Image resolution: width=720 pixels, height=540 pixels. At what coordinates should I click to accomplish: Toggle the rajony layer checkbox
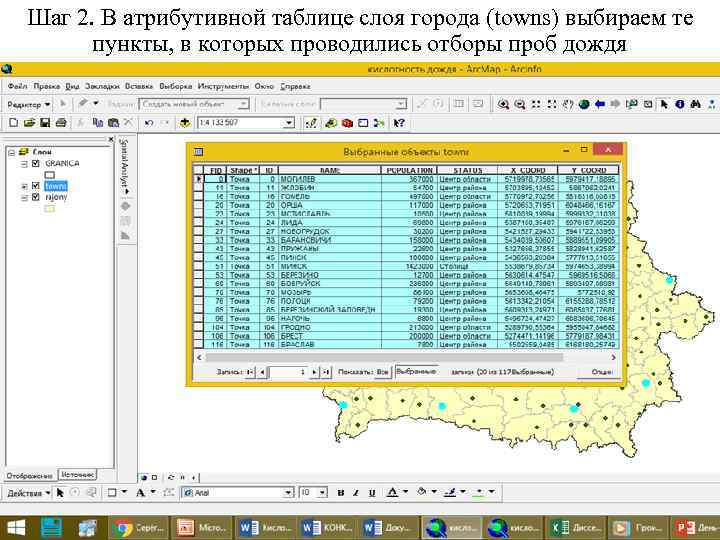pos(36,198)
